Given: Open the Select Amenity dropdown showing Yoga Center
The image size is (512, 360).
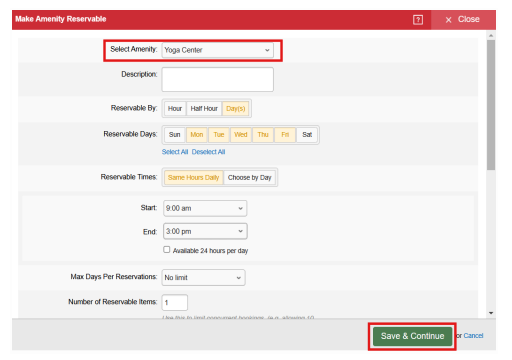Looking at the screenshot, I should 217,50.
